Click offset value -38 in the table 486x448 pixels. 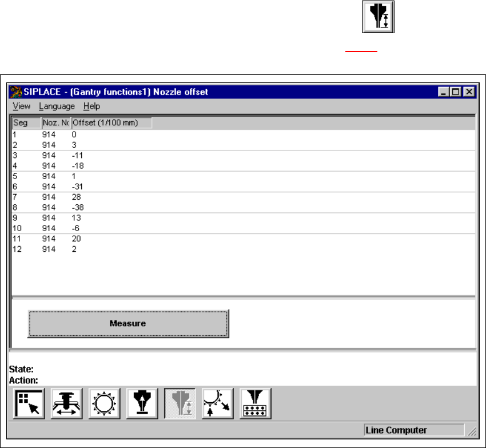tap(78, 208)
